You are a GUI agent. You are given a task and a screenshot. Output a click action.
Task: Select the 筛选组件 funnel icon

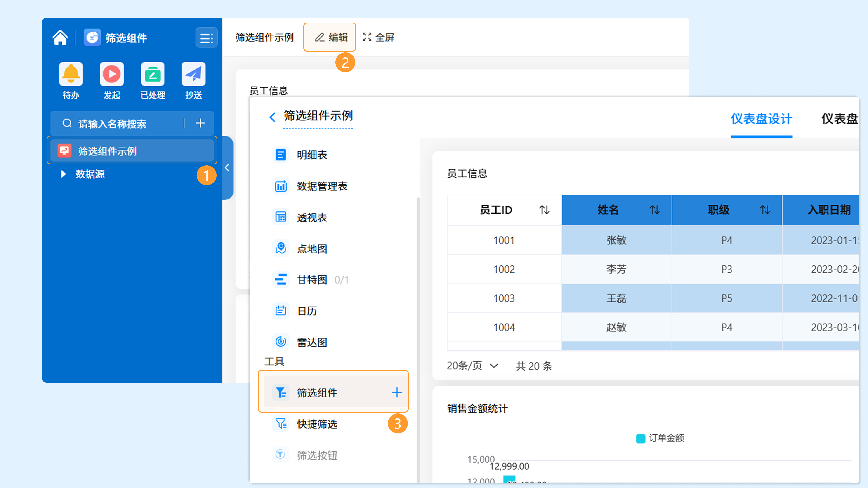[x=281, y=392]
